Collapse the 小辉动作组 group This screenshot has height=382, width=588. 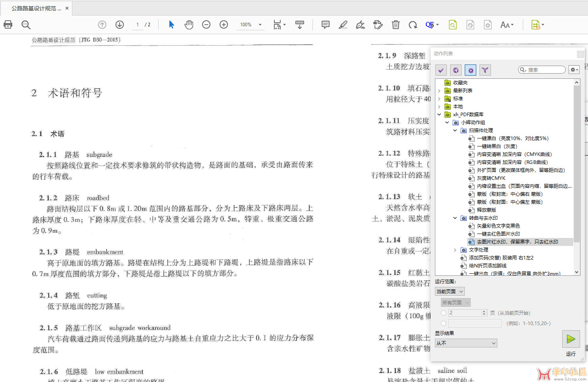447,123
